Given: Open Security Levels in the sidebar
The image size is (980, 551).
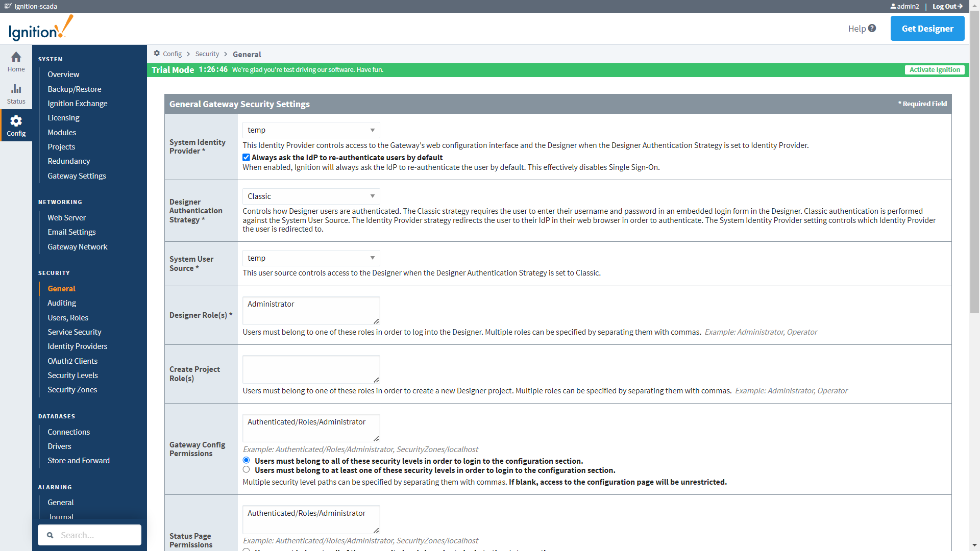Looking at the screenshot, I should pyautogui.click(x=73, y=375).
